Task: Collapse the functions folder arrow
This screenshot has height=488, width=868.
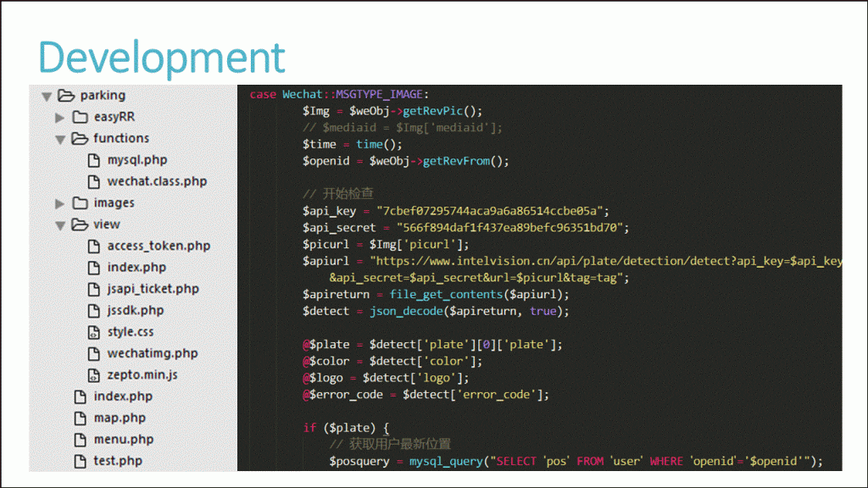Action: click(x=60, y=140)
